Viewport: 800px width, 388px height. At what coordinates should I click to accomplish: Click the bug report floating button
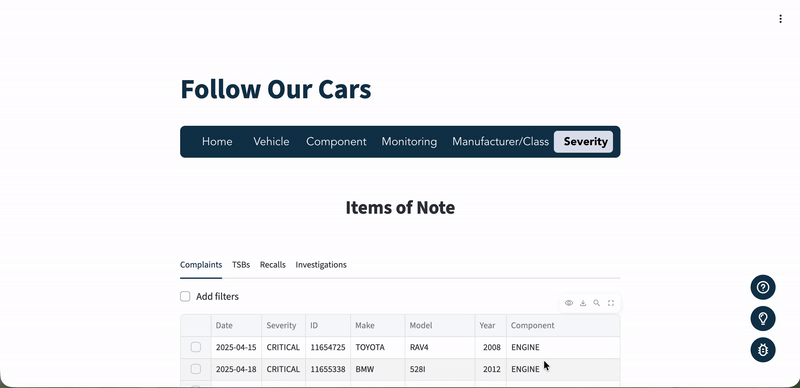pyautogui.click(x=763, y=350)
